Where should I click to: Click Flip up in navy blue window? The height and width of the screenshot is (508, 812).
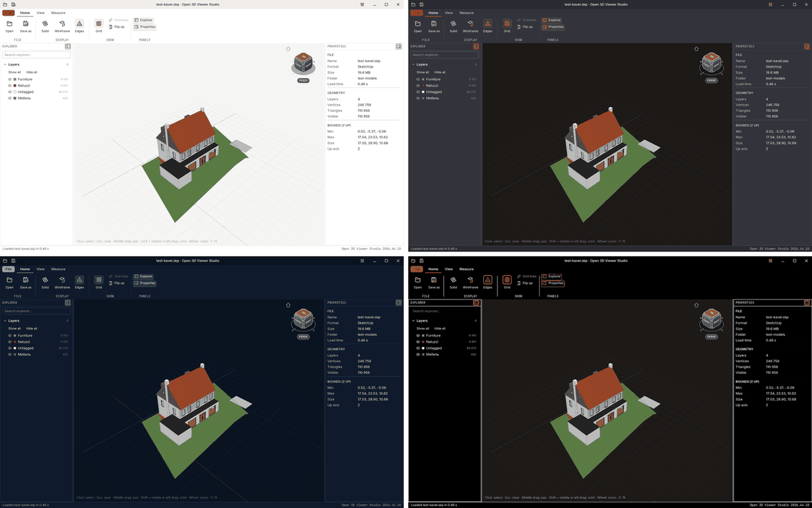116,282
